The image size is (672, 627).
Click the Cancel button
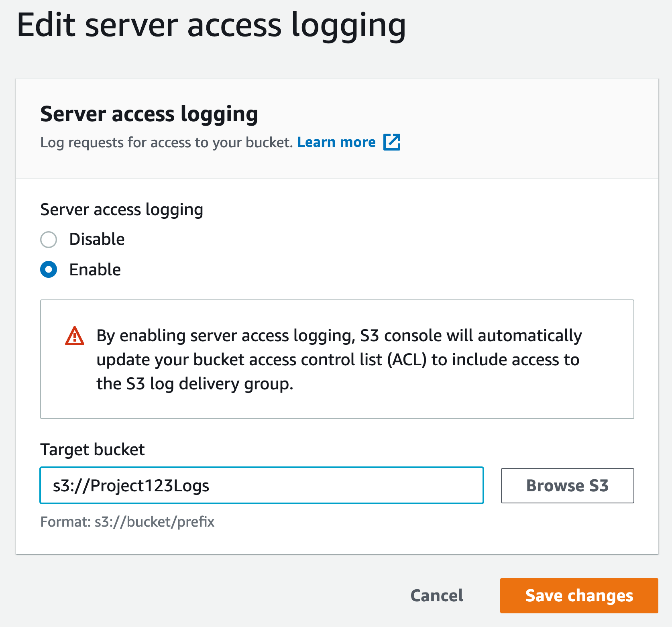pos(436,596)
